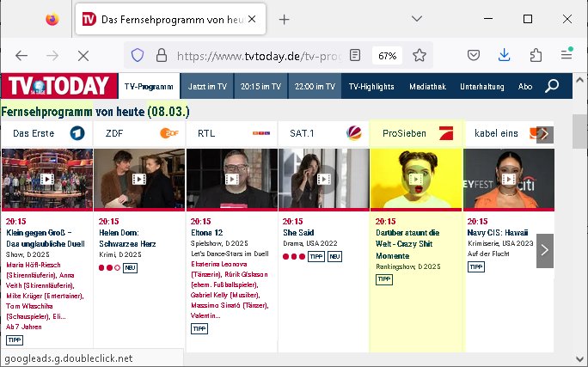Image resolution: width=588 pixels, height=367 pixels.
Task: Save page to Pocket
Action: [474, 56]
